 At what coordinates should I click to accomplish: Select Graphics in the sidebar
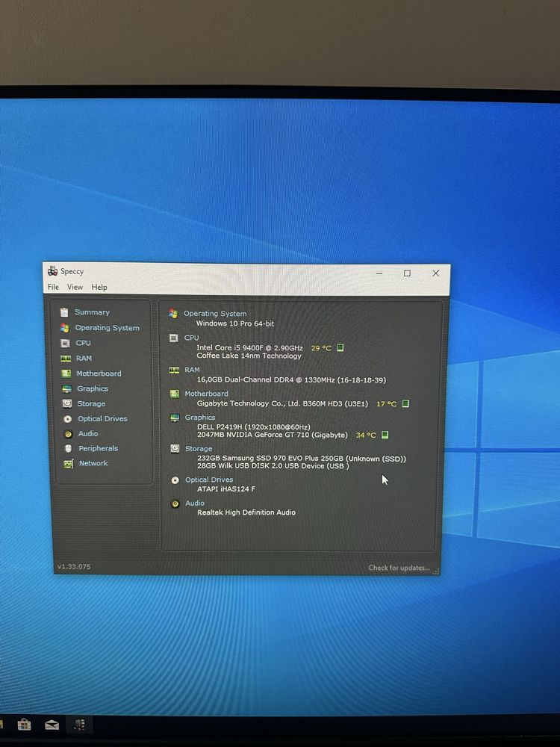pos(93,388)
